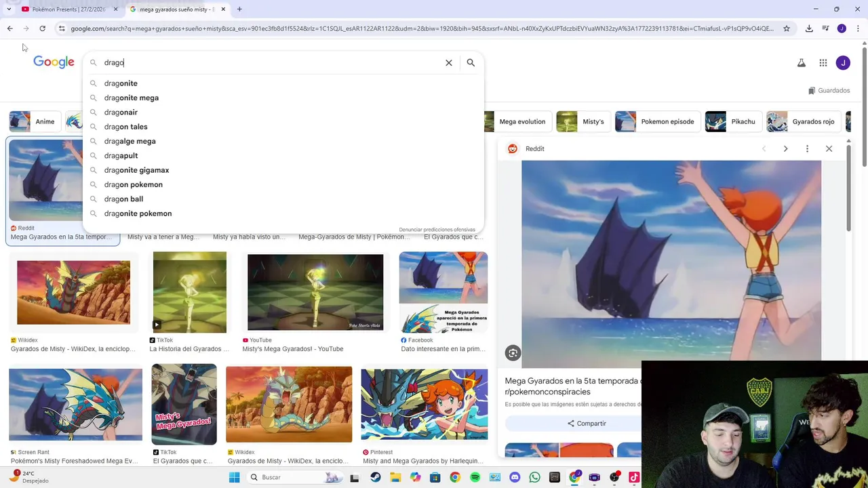This screenshot has width=868, height=488.
Task: Switch to the Pokémon Presents YouTube tab
Action: [x=68, y=9]
